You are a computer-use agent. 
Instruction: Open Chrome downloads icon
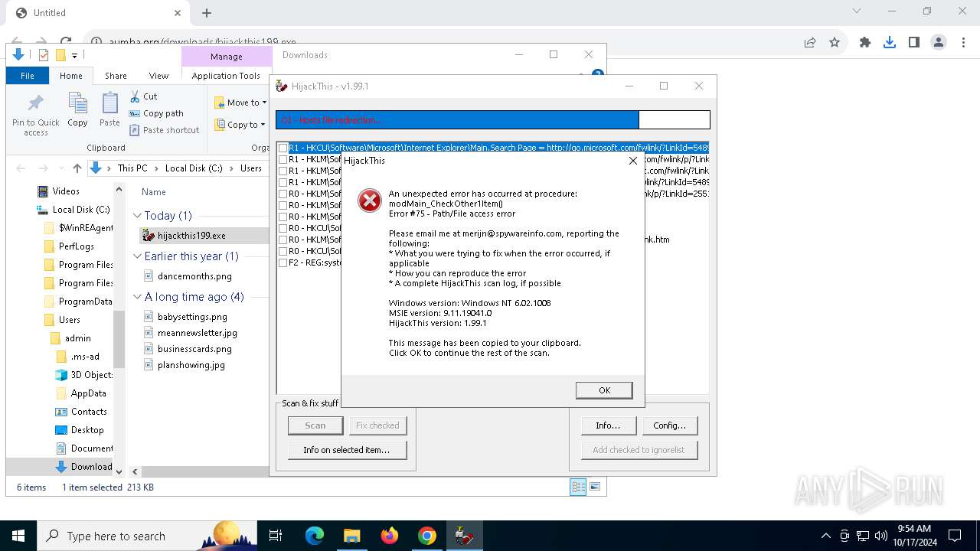(890, 43)
